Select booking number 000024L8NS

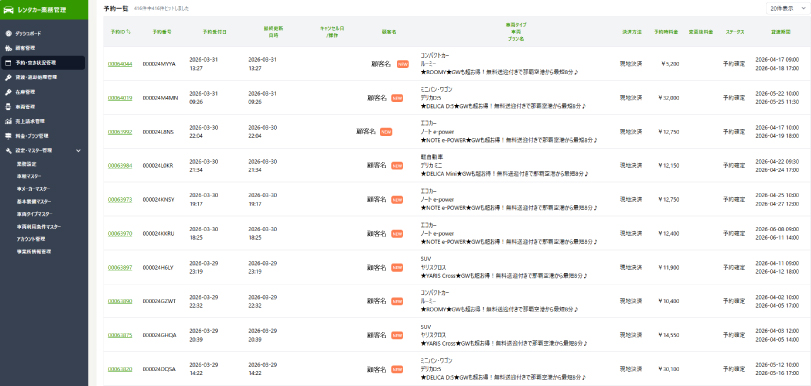pos(158,132)
